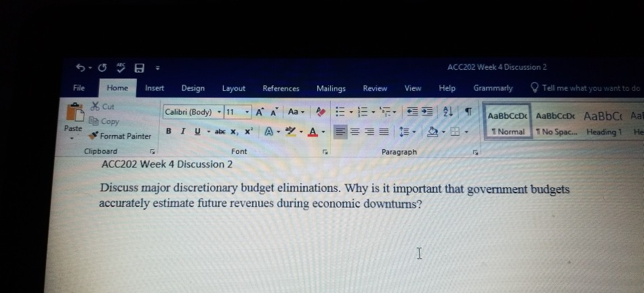Apply the Normal style
Viewport: 644px width, 293px height.
pos(508,123)
